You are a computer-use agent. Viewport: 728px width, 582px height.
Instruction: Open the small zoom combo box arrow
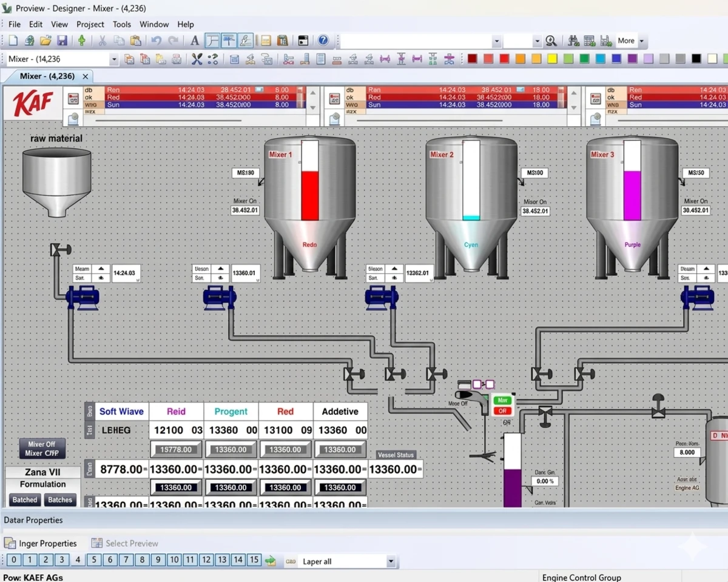tap(537, 41)
